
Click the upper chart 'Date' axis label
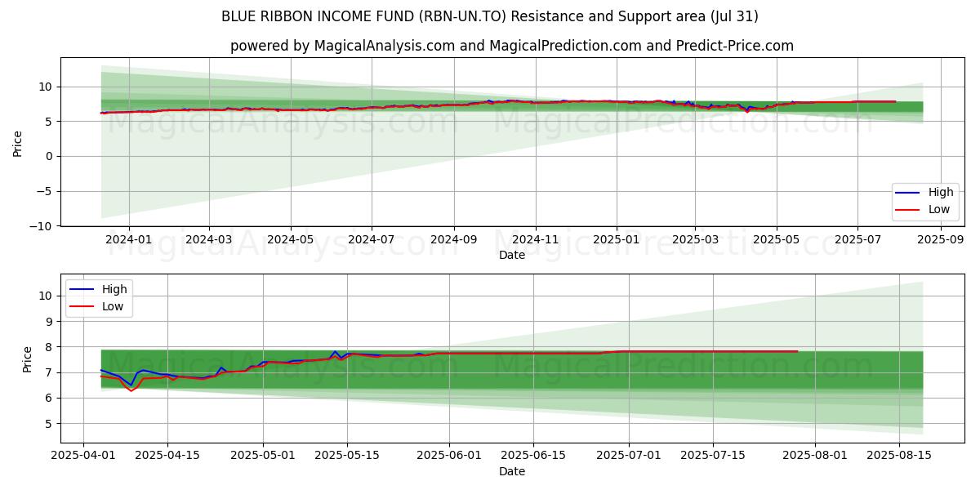click(x=512, y=255)
